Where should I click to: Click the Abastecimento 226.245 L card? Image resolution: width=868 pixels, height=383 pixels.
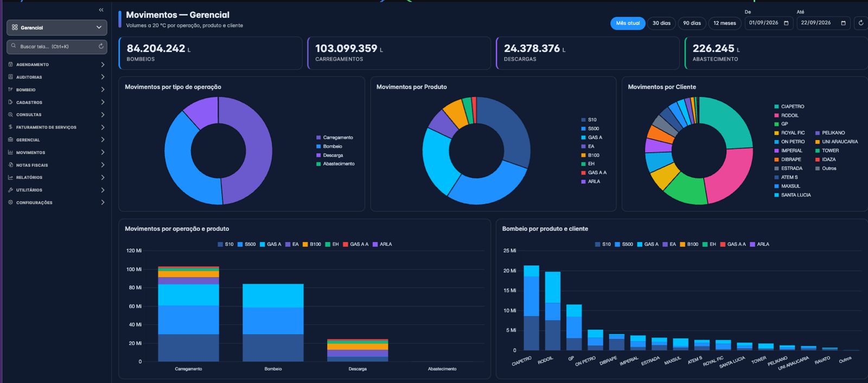pyautogui.click(x=776, y=53)
